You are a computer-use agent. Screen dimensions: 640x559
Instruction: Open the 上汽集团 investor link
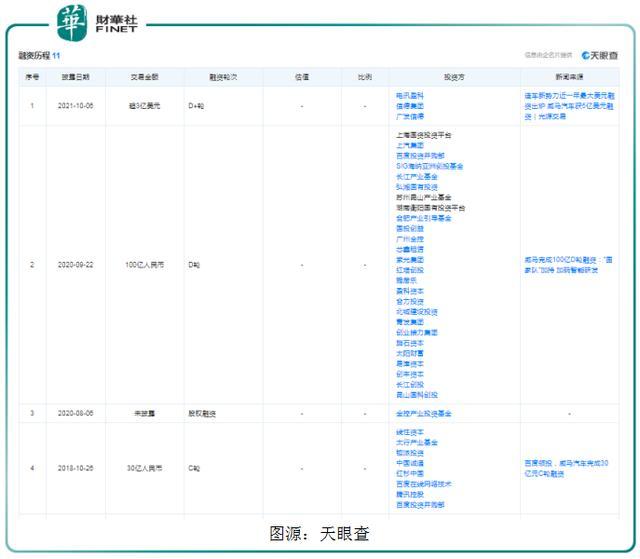[x=410, y=145]
